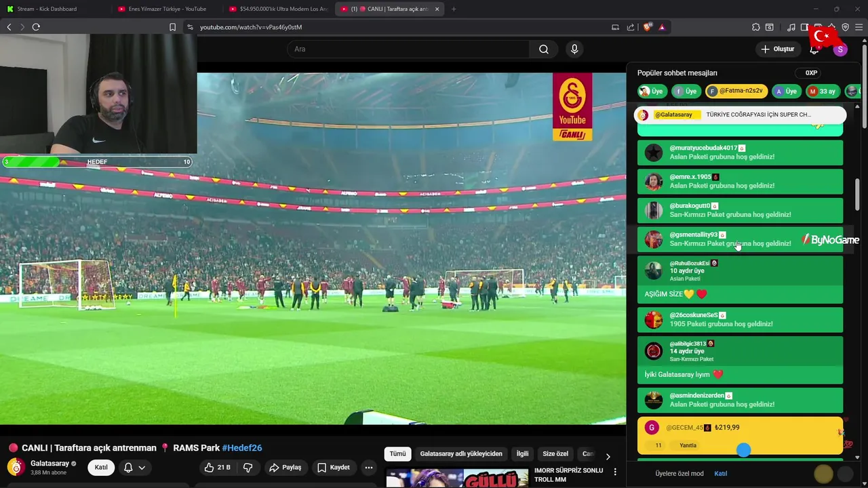Click the ₺219,99 super chat amount
Screen dimensions: 868x488
tap(727, 428)
